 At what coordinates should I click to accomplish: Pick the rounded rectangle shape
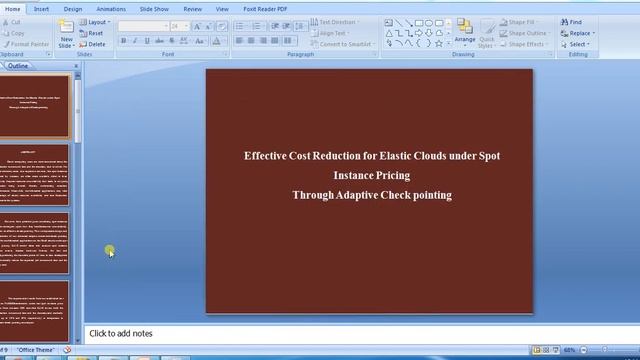coord(439,23)
